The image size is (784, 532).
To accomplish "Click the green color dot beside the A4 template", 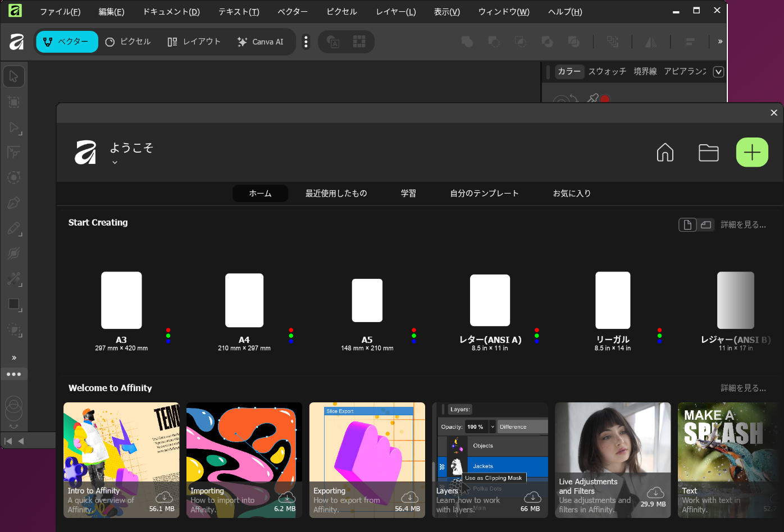I will click(291, 336).
